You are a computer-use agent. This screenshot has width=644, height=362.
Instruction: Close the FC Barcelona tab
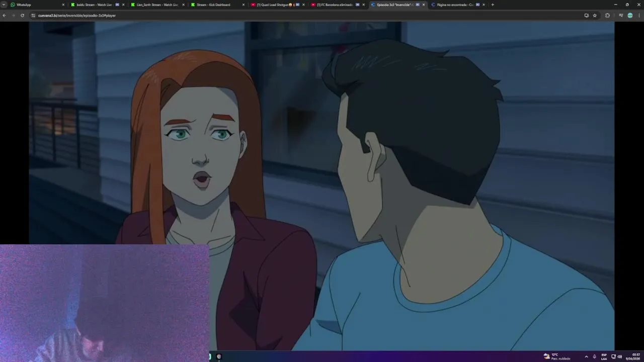point(363,5)
